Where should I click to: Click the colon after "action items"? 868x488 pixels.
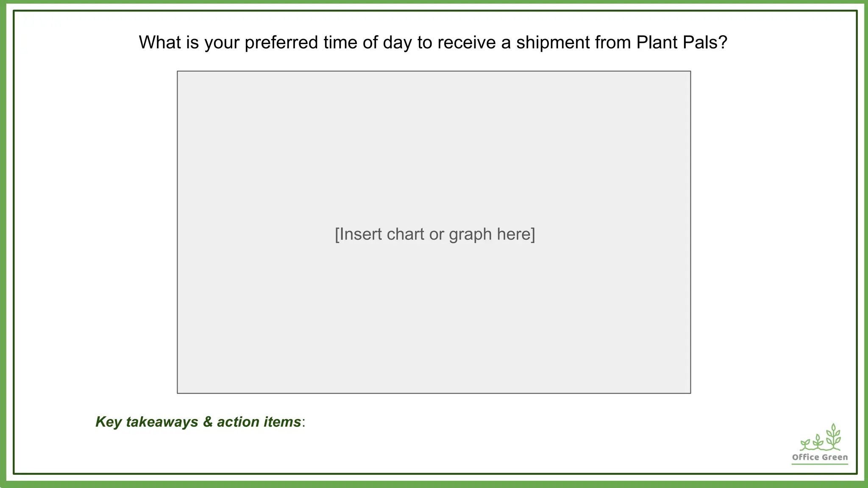click(303, 422)
